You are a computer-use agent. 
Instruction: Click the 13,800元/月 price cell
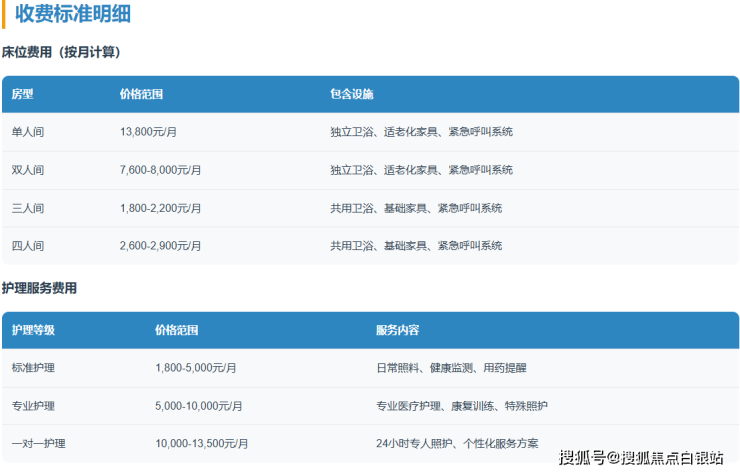(154, 132)
